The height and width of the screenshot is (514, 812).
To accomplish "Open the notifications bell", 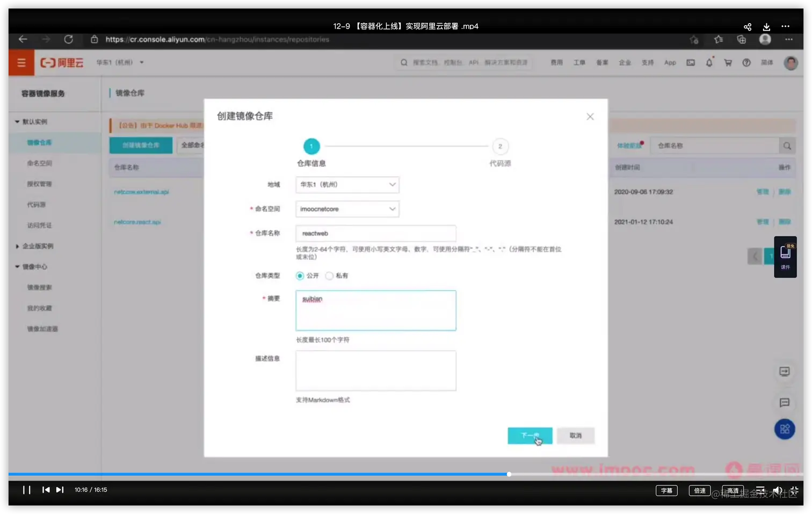I will pyautogui.click(x=709, y=62).
